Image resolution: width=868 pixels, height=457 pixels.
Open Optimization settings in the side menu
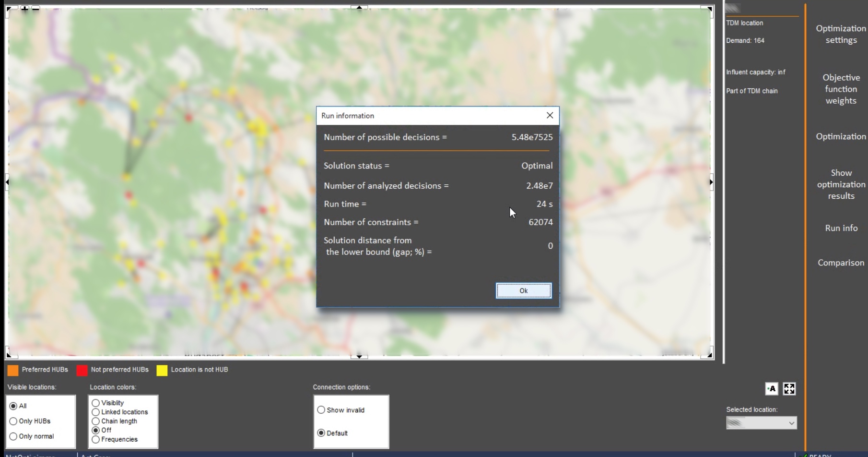[841, 34]
